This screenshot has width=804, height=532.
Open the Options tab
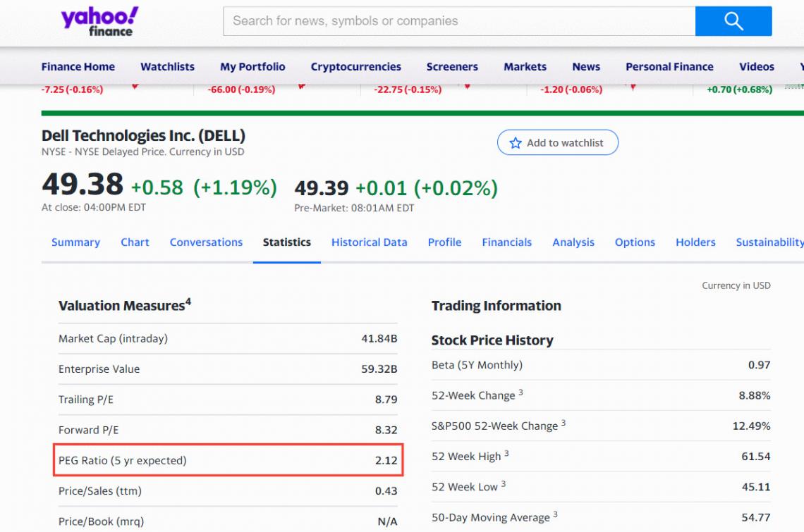pyautogui.click(x=635, y=242)
